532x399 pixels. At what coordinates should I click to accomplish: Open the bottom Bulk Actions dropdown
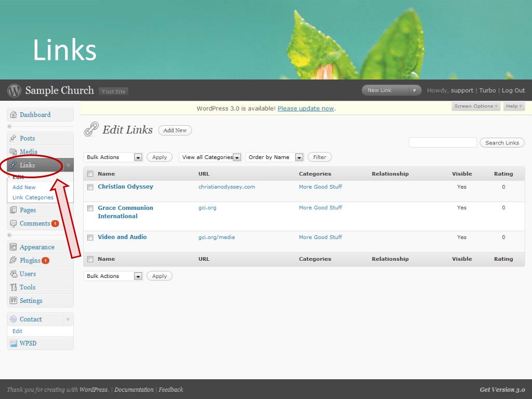(113, 276)
